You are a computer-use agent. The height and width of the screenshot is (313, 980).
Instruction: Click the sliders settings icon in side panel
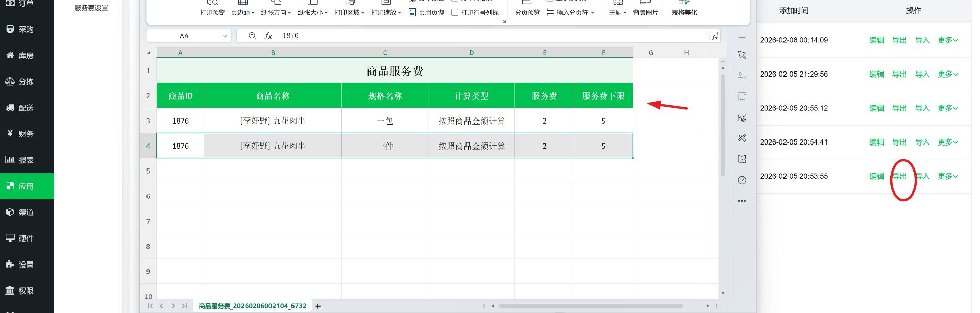[742, 76]
